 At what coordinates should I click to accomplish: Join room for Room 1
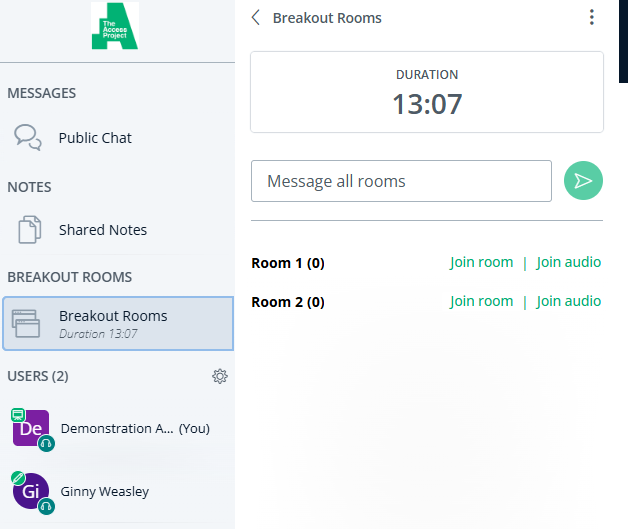481,262
